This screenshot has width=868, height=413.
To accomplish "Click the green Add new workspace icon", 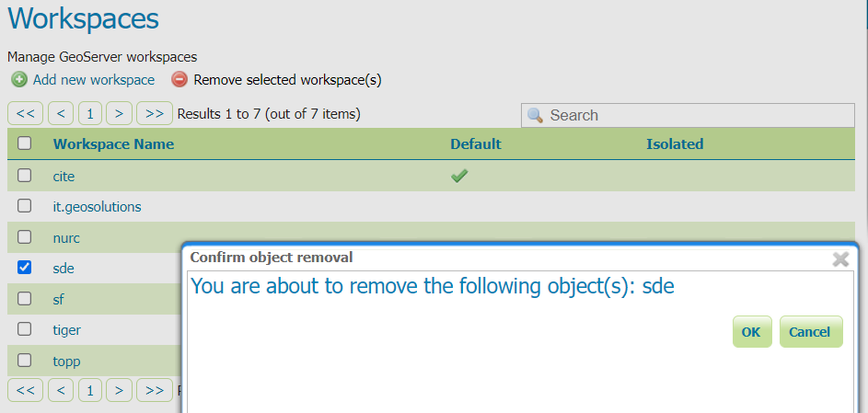I will tap(18, 80).
